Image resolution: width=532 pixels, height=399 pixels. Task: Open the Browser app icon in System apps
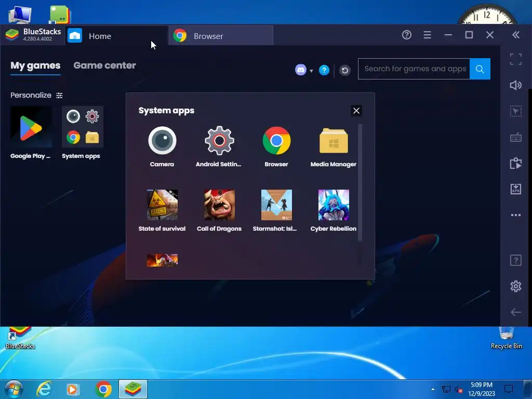(276, 140)
